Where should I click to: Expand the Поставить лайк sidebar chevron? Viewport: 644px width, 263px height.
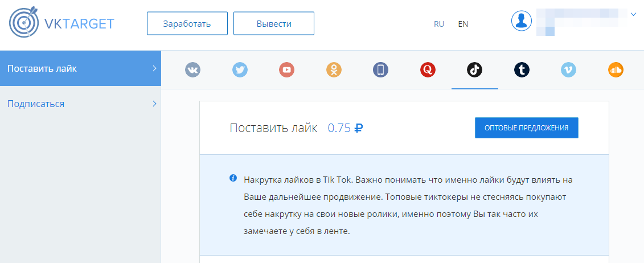coord(154,68)
